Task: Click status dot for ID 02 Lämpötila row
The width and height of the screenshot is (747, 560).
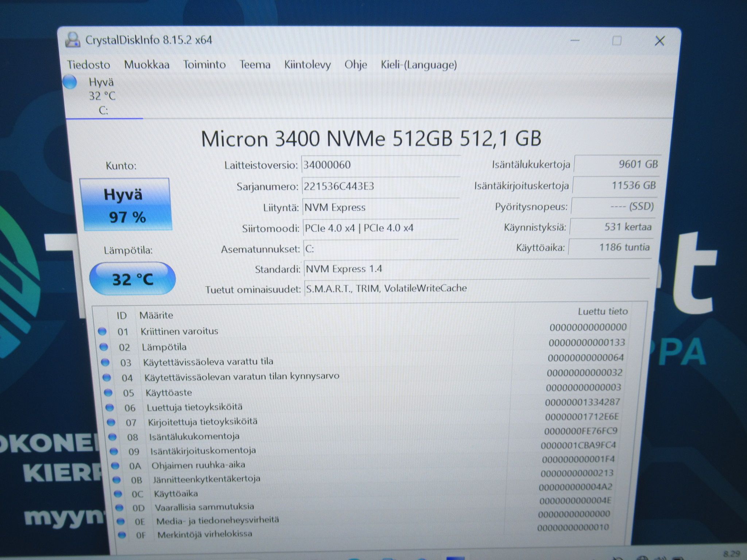Action: coord(104,347)
